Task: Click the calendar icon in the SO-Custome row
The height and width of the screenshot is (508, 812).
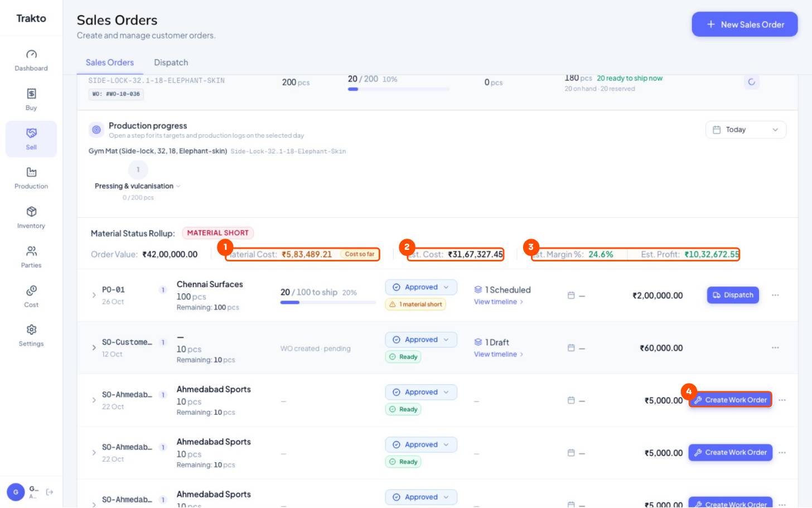Action: point(571,348)
